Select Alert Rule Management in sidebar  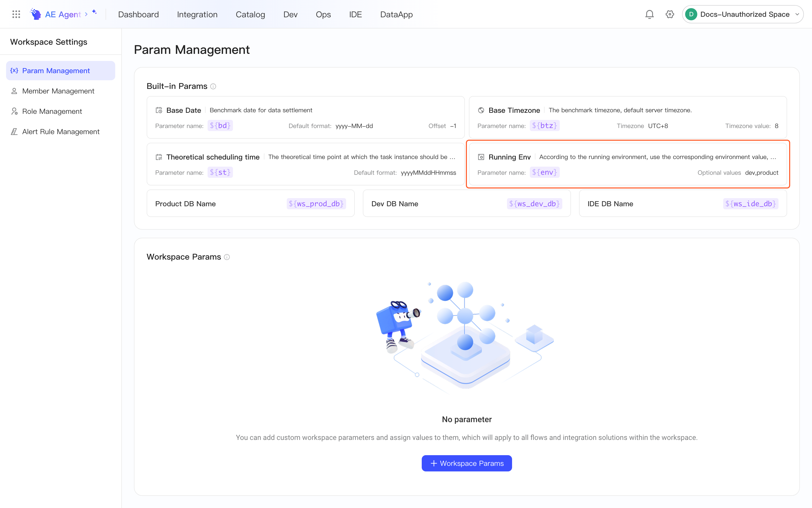coord(61,132)
